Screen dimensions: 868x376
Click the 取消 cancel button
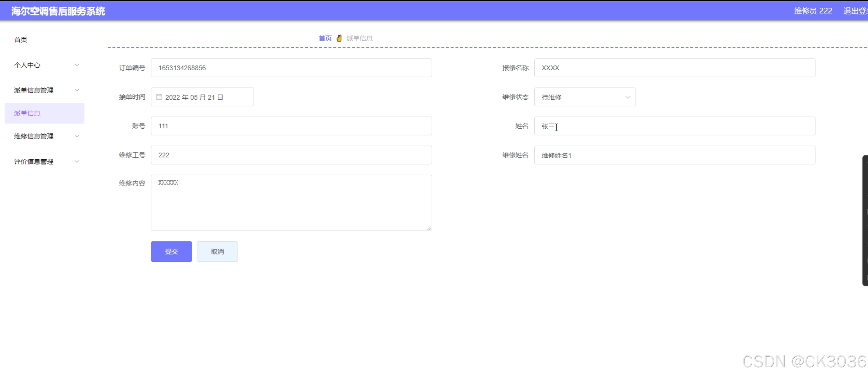click(x=217, y=252)
